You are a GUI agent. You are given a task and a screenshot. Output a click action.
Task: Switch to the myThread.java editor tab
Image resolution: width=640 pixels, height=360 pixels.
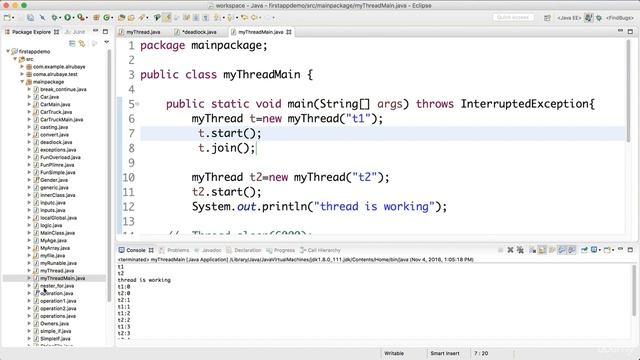coord(143,32)
